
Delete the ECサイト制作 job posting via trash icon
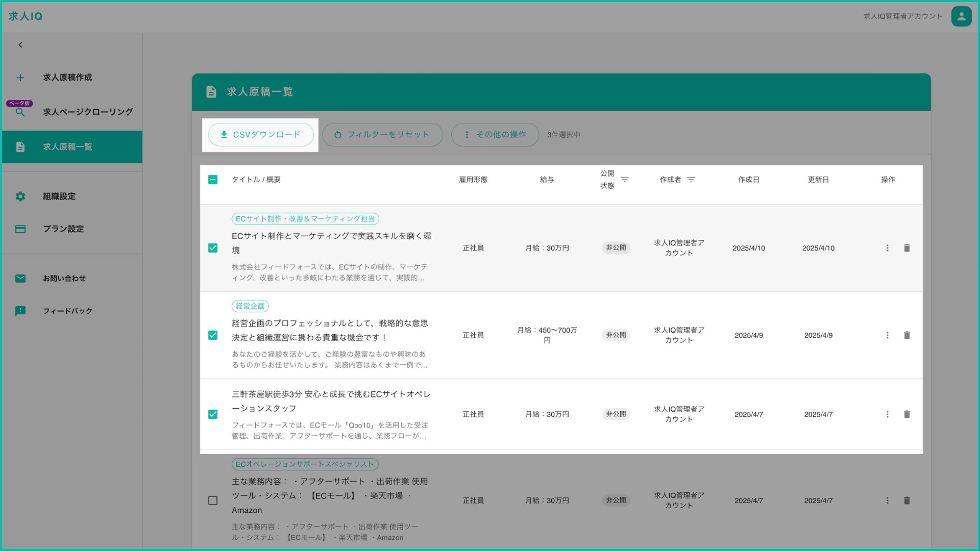[x=906, y=248]
